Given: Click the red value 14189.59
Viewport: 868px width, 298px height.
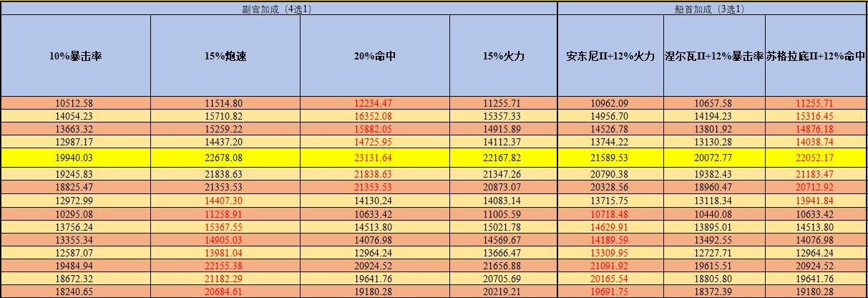Looking at the screenshot, I should 610,239.
